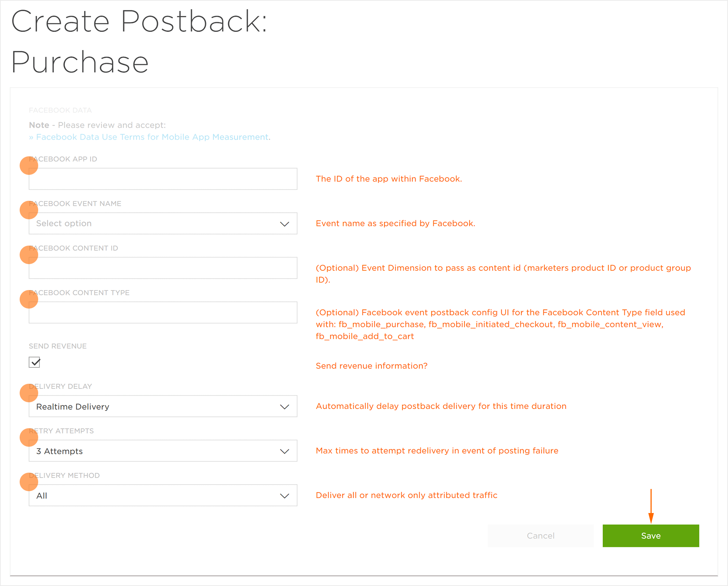Click chevron arrow in Retry Attempts field

pyautogui.click(x=284, y=451)
